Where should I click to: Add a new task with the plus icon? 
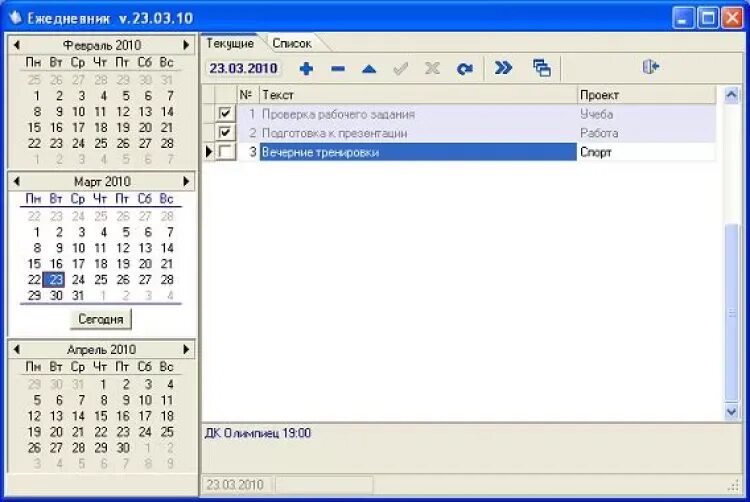click(306, 69)
